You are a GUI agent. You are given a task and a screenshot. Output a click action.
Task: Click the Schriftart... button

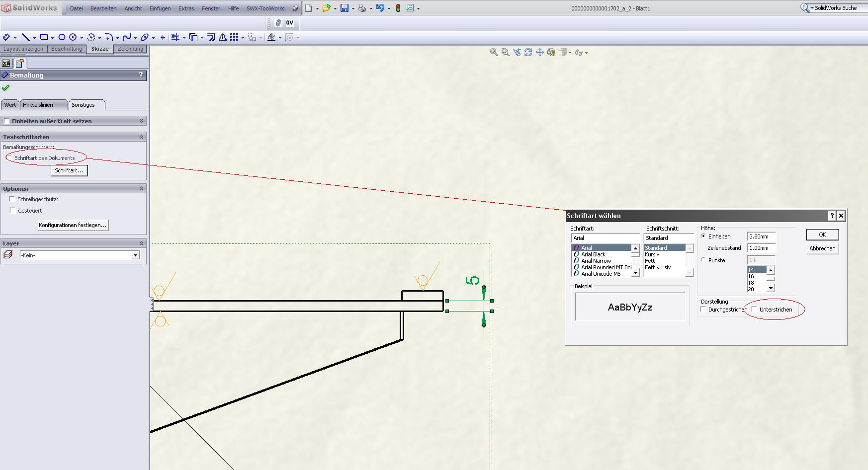click(x=69, y=170)
